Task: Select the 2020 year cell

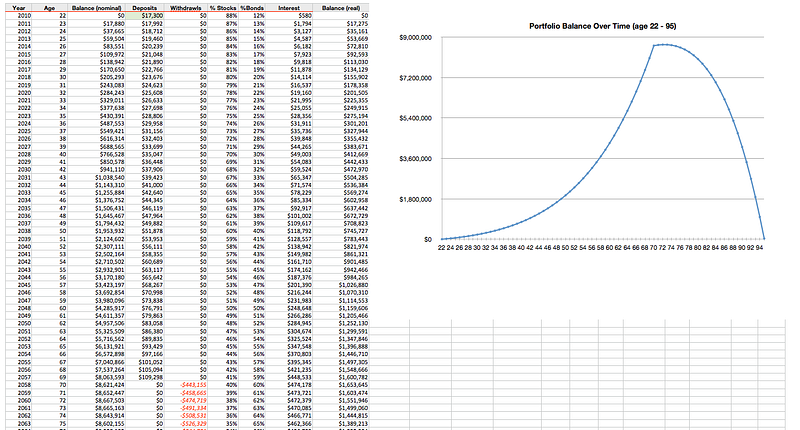Action: coord(18,93)
